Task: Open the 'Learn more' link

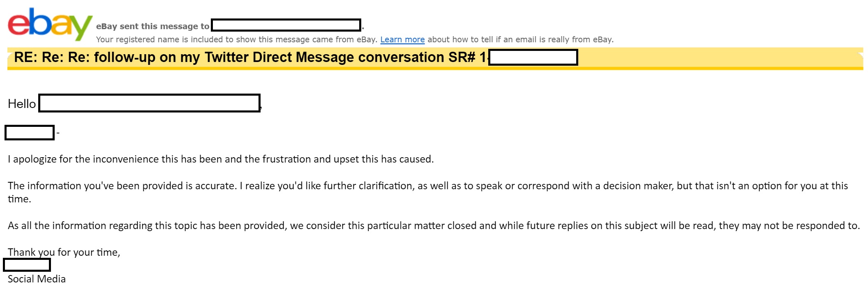Action: pos(402,39)
